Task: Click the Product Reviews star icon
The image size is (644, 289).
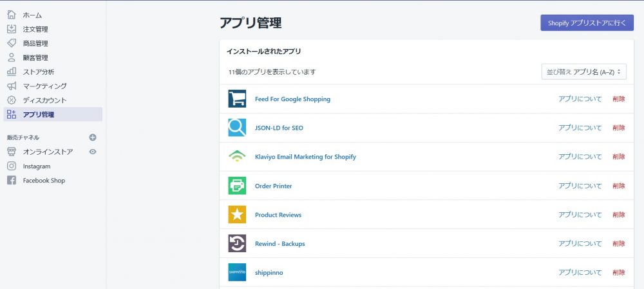Action: pos(237,215)
